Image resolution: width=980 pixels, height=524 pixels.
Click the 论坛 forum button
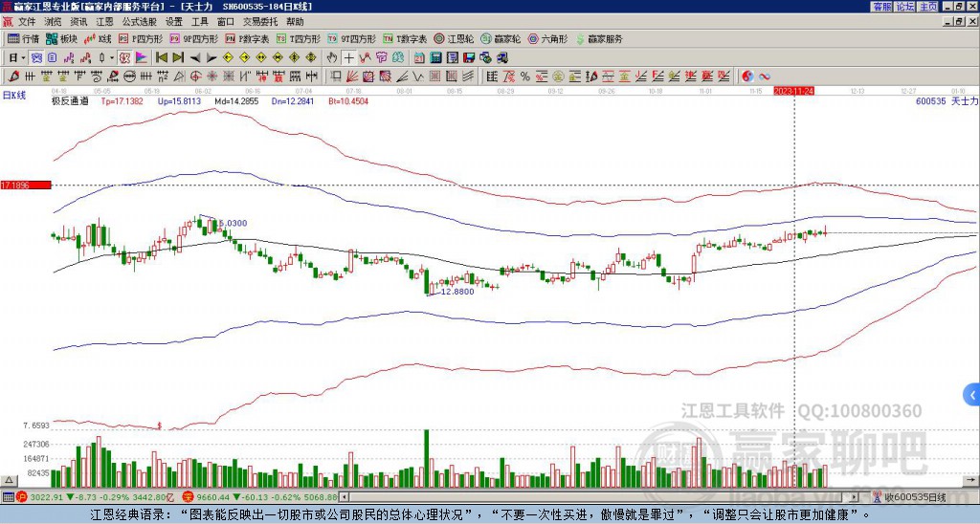904,7
